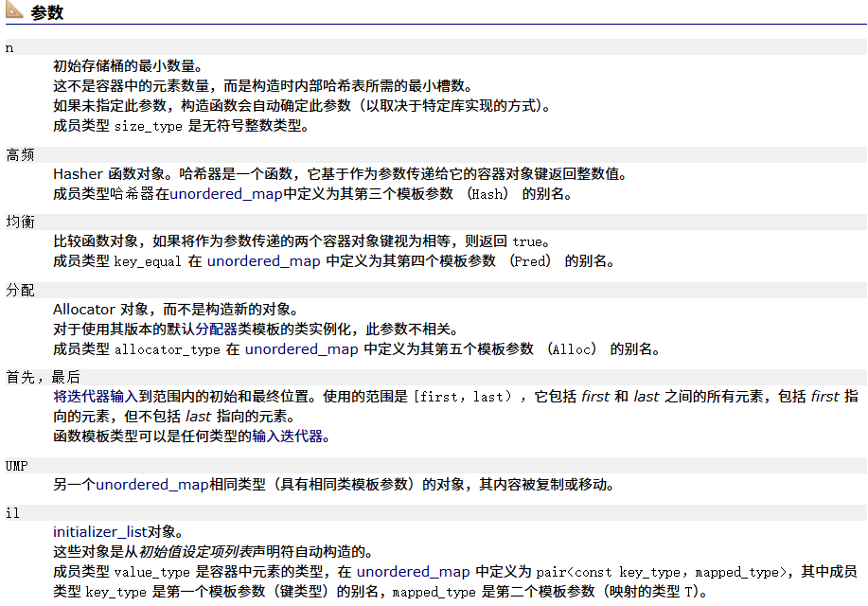This screenshot has height=606, width=868.
Task: Click the parameter name n
Action: point(9,48)
